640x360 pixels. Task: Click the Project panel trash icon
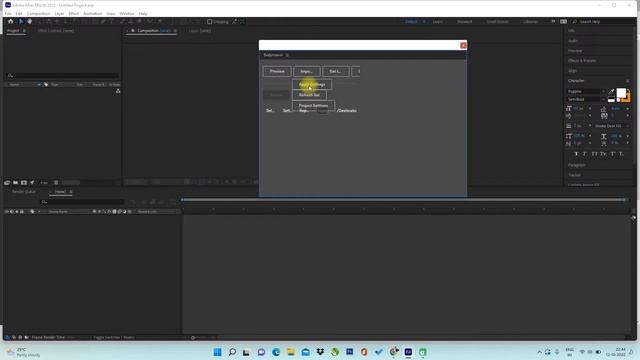[x=56, y=182]
